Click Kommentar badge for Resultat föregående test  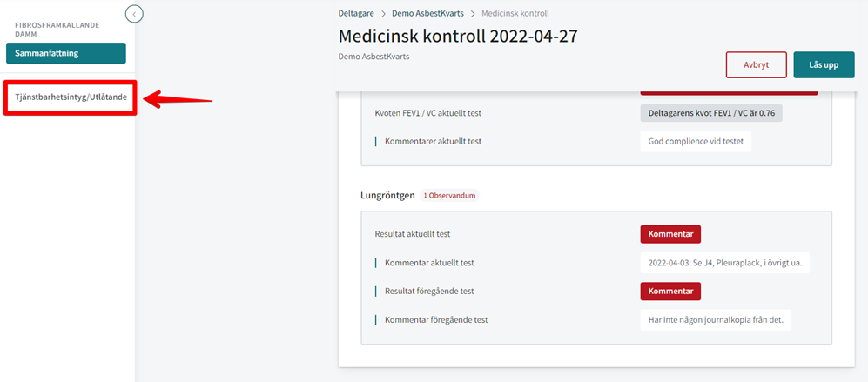[670, 291]
